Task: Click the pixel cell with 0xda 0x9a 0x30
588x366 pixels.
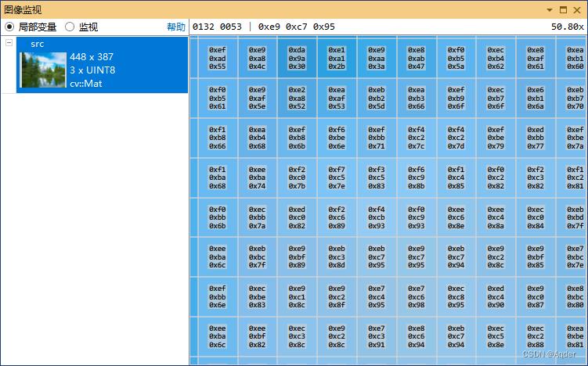Action: pos(297,58)
